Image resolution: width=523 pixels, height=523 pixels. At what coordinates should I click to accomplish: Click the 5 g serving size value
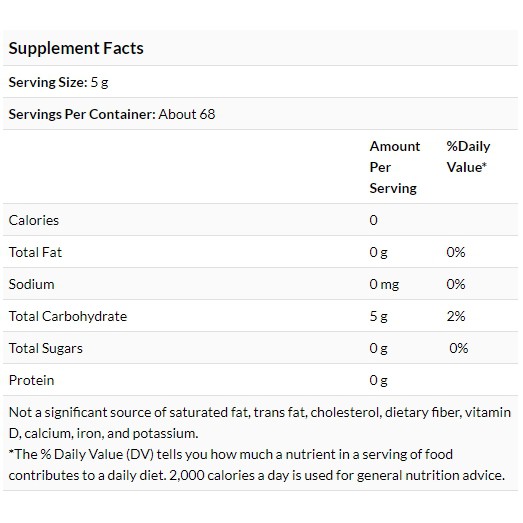tap(99, 82)
